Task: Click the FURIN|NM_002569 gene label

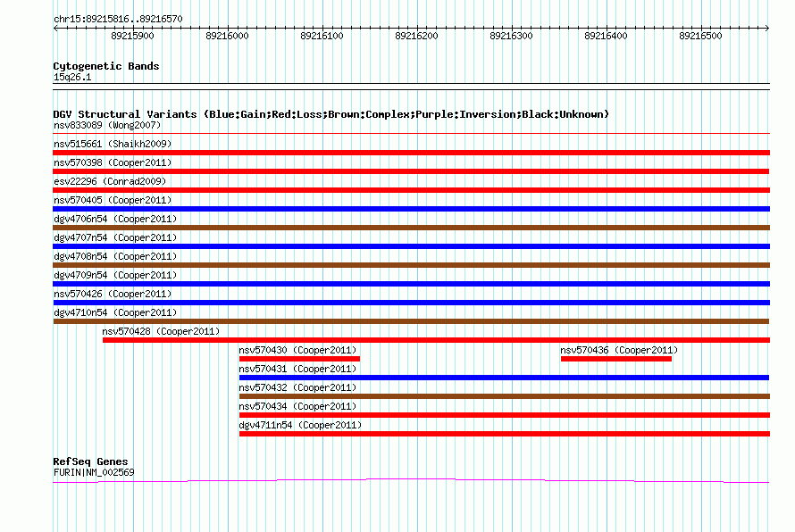Action: tap(94, 473)
